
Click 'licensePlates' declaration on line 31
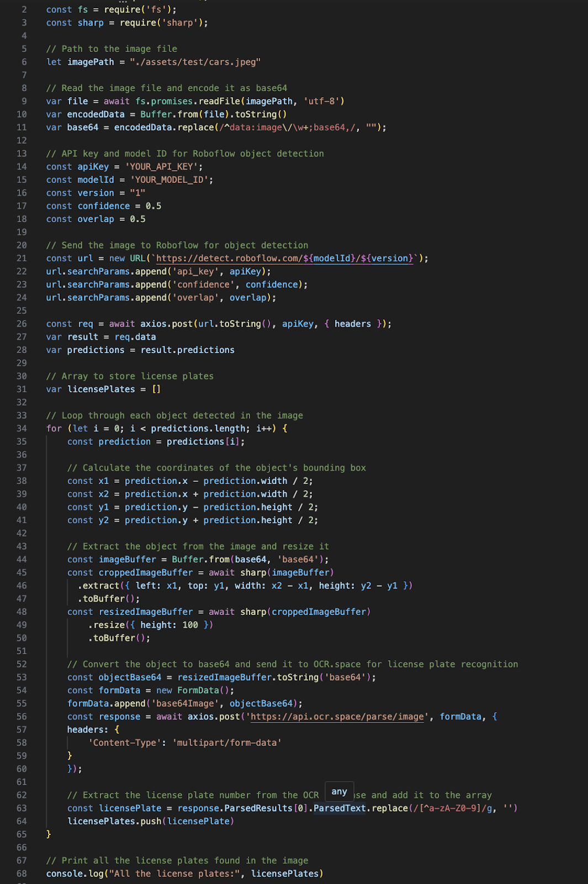[101, 390]
